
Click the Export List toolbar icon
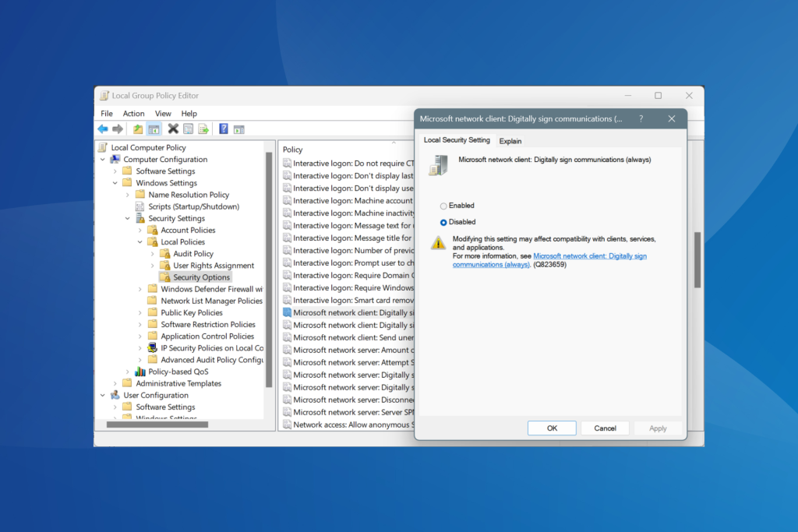click(202, 129)
